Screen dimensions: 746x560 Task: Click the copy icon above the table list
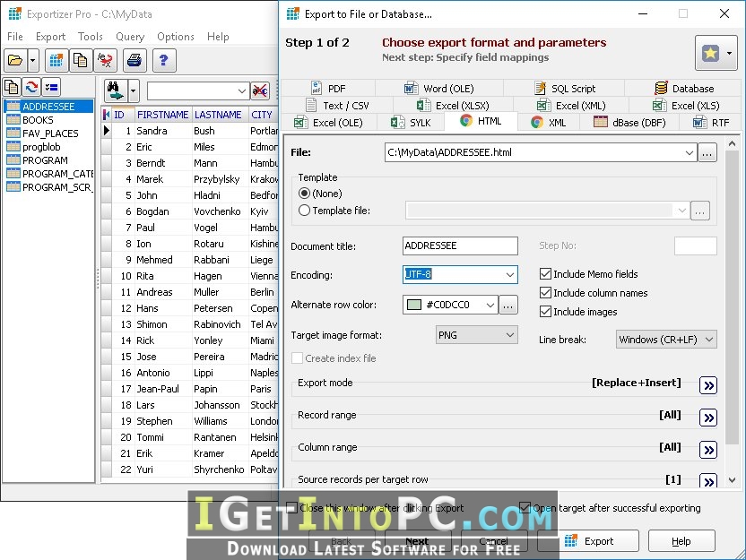click(x=12, y=87)
